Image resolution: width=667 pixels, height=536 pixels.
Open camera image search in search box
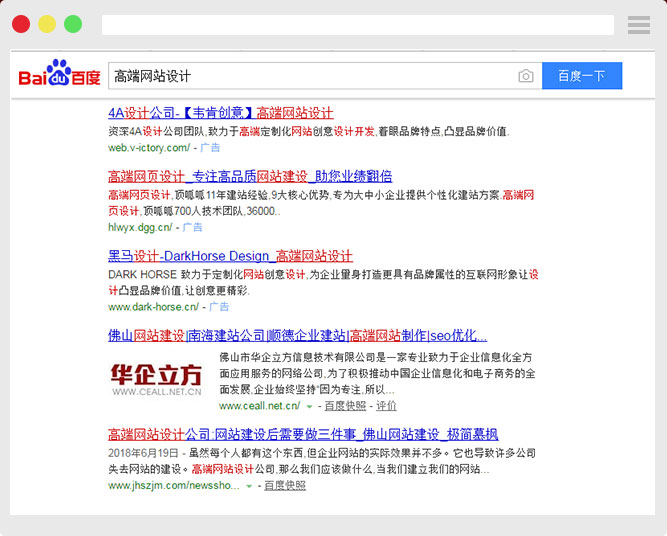point(525,77)
